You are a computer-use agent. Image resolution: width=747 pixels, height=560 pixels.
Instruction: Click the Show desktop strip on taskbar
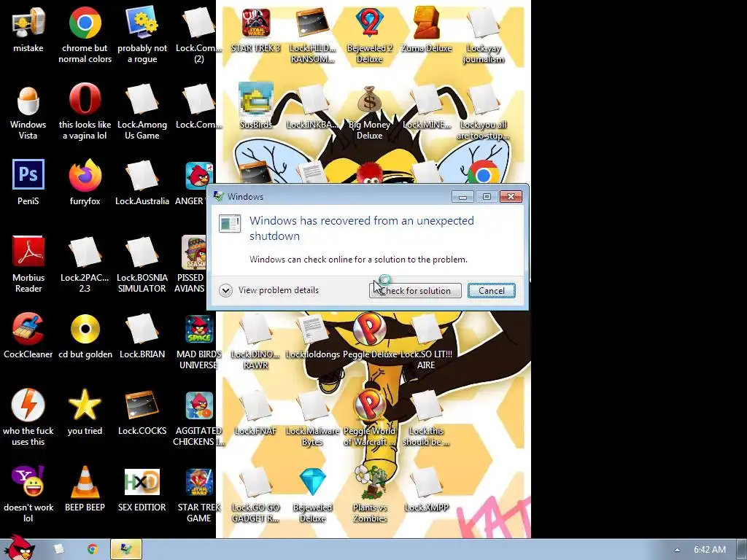[x=742, y=550]
